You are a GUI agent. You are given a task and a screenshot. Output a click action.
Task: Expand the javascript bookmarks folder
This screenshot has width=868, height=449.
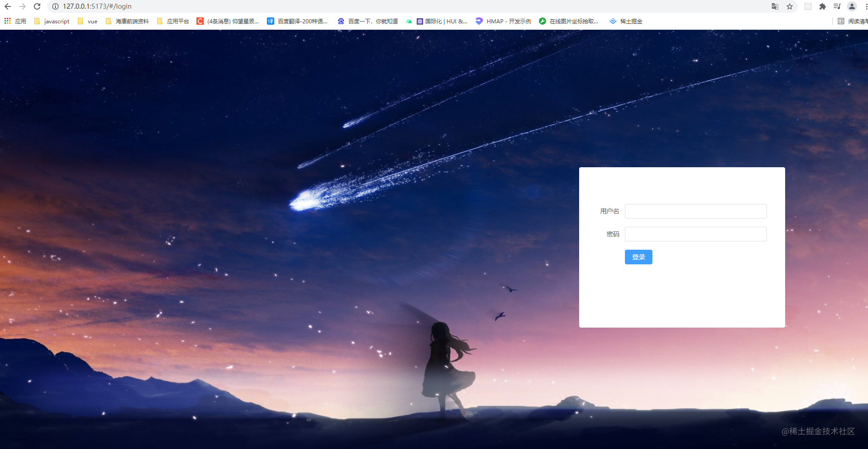(52, 21)
